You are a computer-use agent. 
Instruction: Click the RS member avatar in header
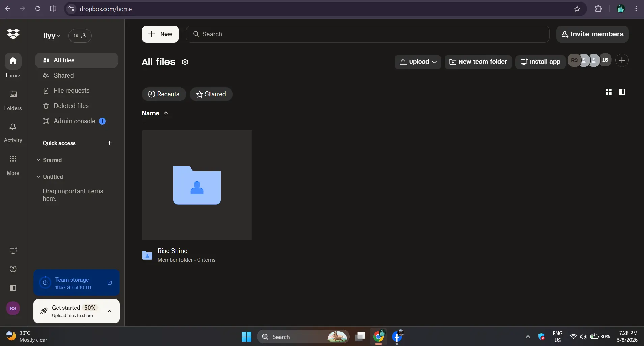pyautogui.click(x=574, y=60)
